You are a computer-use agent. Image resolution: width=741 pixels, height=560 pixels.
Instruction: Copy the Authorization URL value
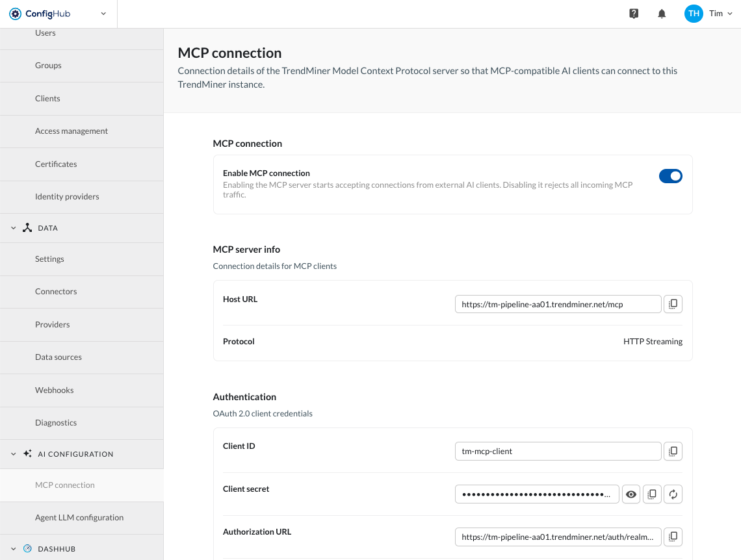673,537
